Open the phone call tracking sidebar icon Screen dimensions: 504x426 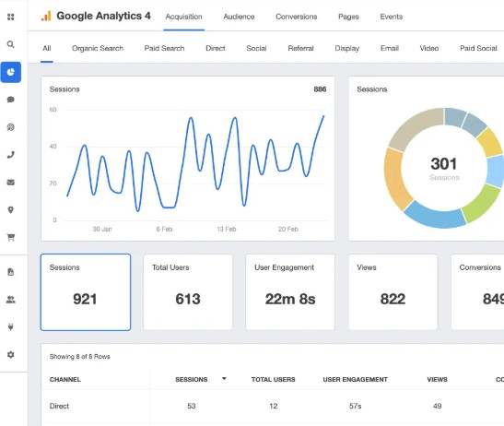11,155
